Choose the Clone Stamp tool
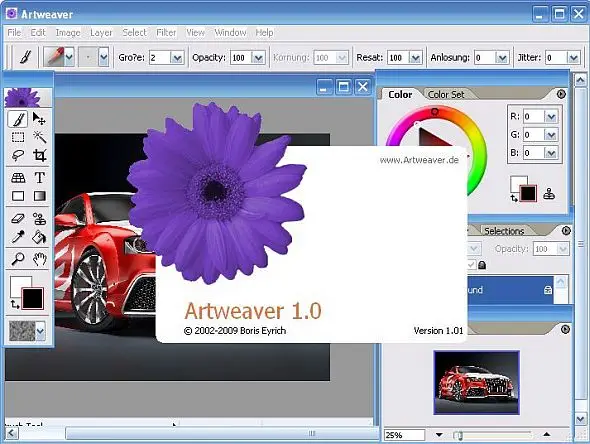This screenshot has width=590, height=444. (40, 219)
